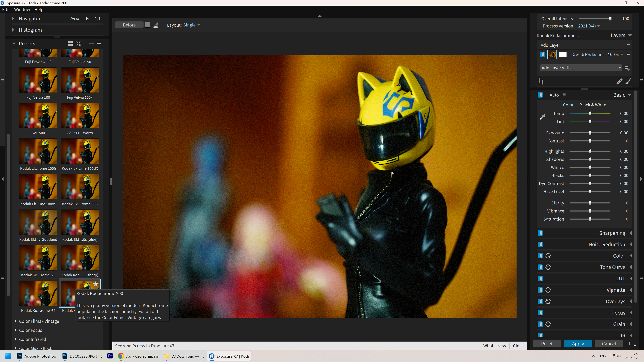Image resolution: width=644 pixels, height=362 pixels.
Task: Open the Process Version dropdown
Action: tap(589, 26)
